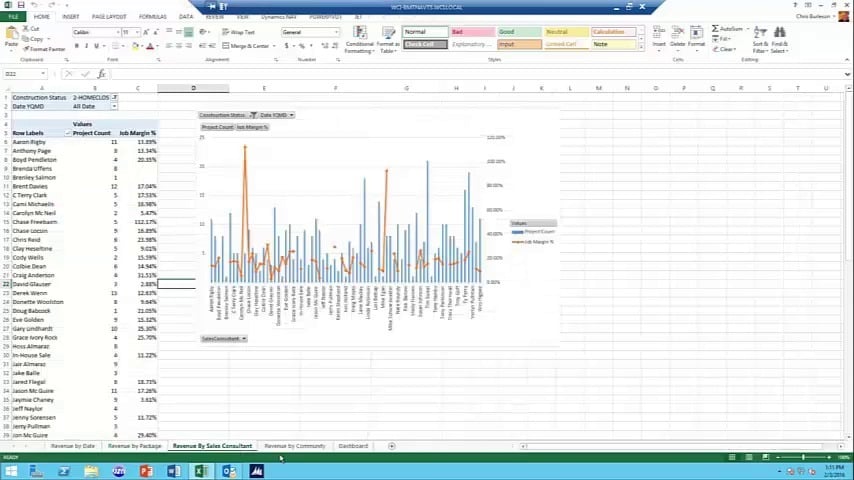Open the Construction Status filter dropdown in cell B1
Image resolution: width=854 pixels, height=480 pixels.
click(x=114, y=98)
